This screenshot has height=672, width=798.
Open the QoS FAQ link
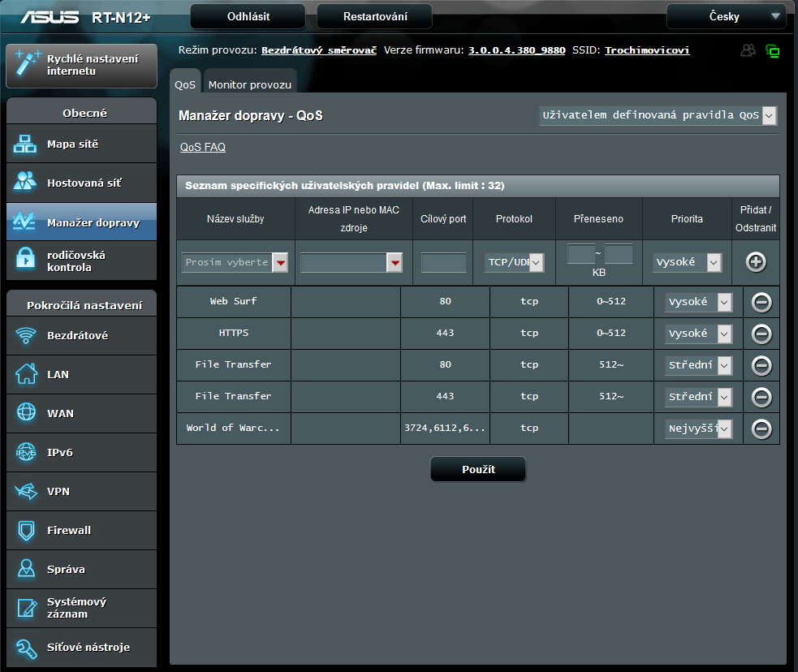[203, 147]
